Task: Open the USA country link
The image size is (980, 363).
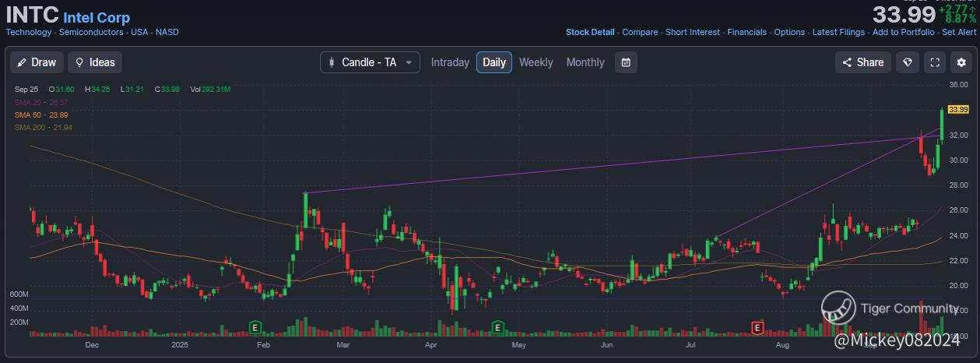Action: coord(139,32)
